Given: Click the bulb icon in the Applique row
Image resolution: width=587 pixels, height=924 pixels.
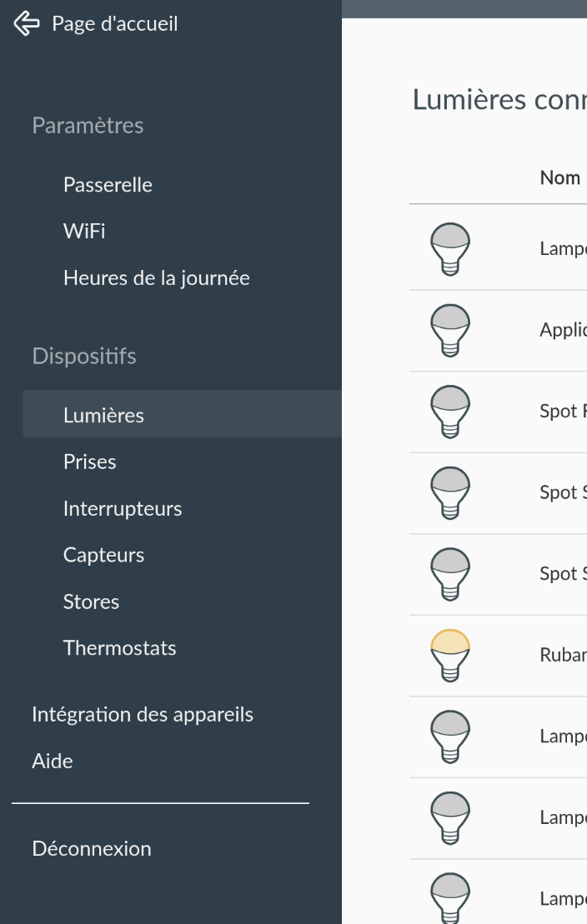Looking at the screenshot, I should (450, 330).
